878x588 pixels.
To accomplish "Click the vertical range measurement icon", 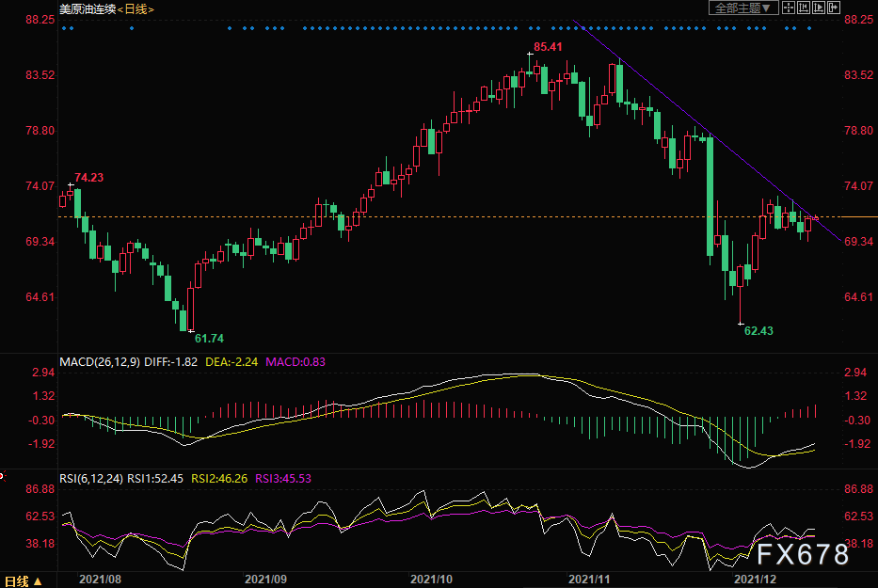I will (x=804, y=8).
